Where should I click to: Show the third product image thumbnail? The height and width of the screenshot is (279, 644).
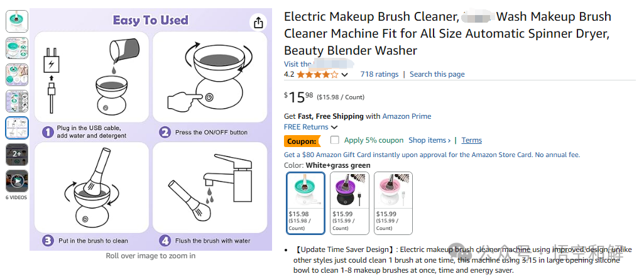17,74
